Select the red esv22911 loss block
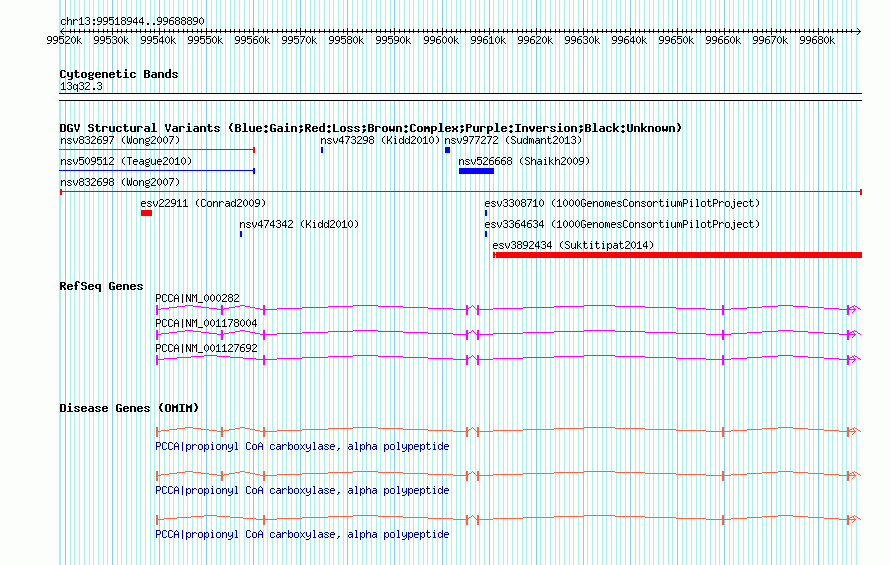The width and height of the screenshot is (890, 565). [146, 213]
